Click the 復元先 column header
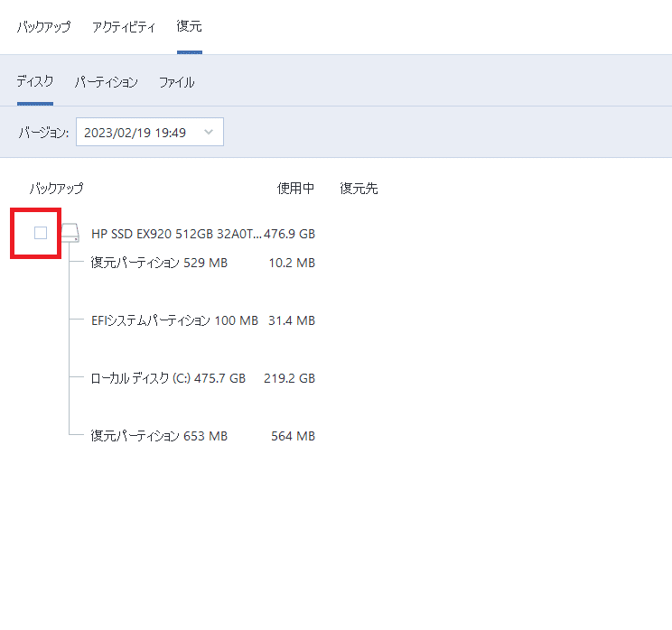 [x=359, y=188]
